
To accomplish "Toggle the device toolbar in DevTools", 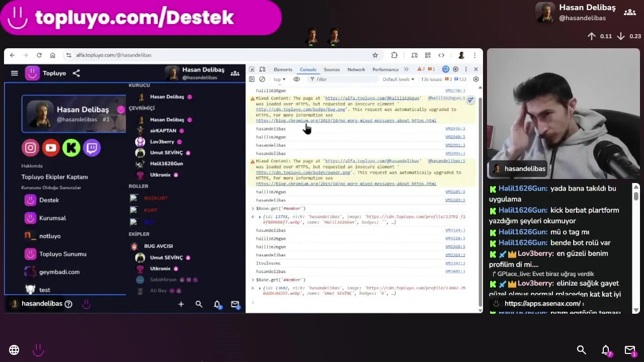I will click(x=262, y=69).
